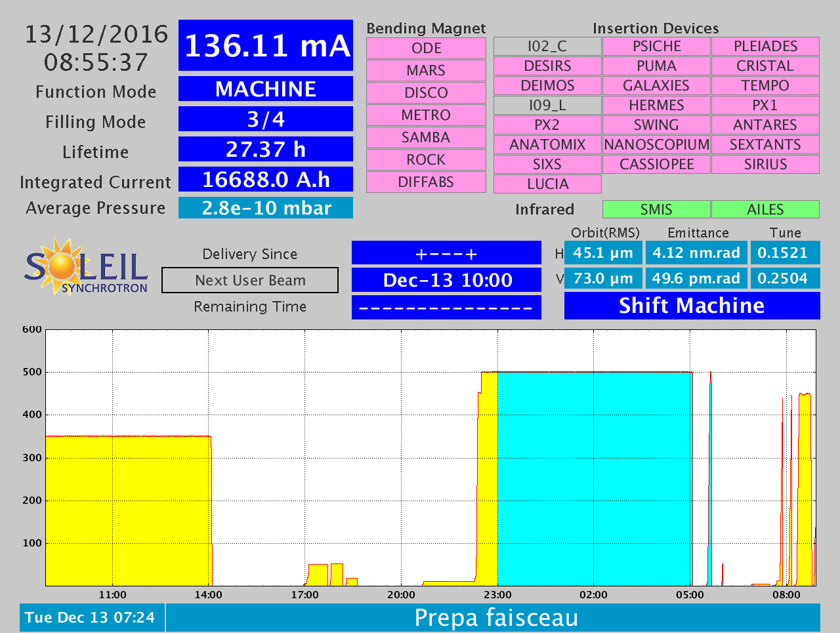This screenshot has height=633, width=840.
Task: Click the NANOSCOPIUM beamline box
Action: point(656,144)
